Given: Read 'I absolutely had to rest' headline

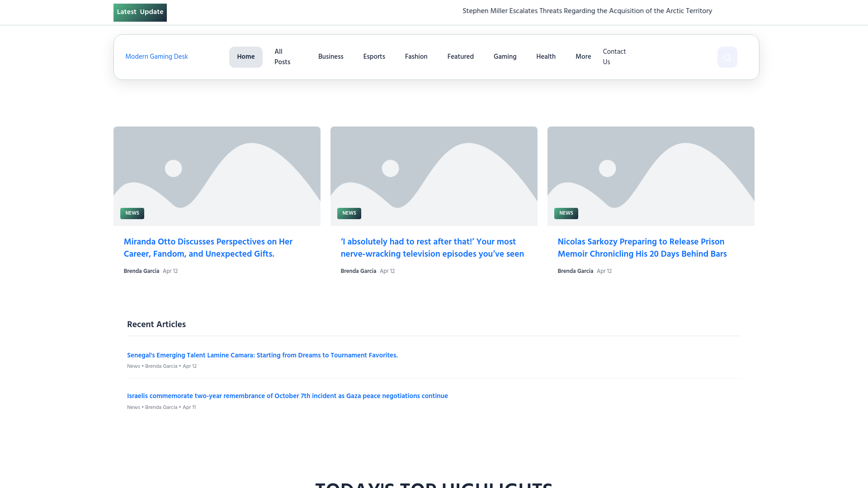Looking at the screenshot, I should (x=432, y=248).
